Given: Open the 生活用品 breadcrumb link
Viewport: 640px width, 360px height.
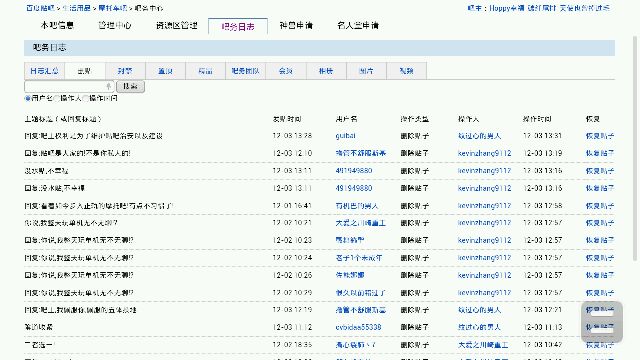Looking at the screenshot, I should click(x=76, y=8).
